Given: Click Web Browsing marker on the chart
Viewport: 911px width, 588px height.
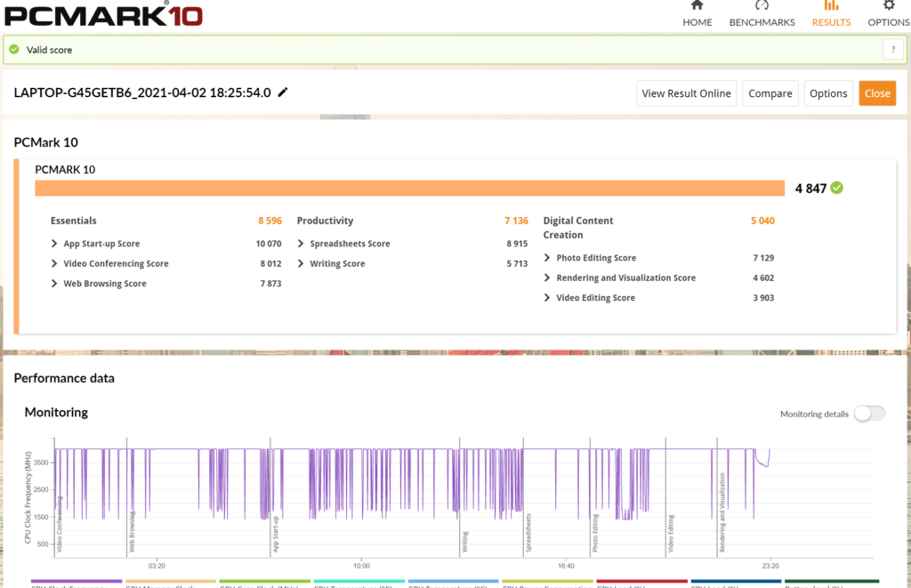Looking at the screenshot, I should pos(132,532).
